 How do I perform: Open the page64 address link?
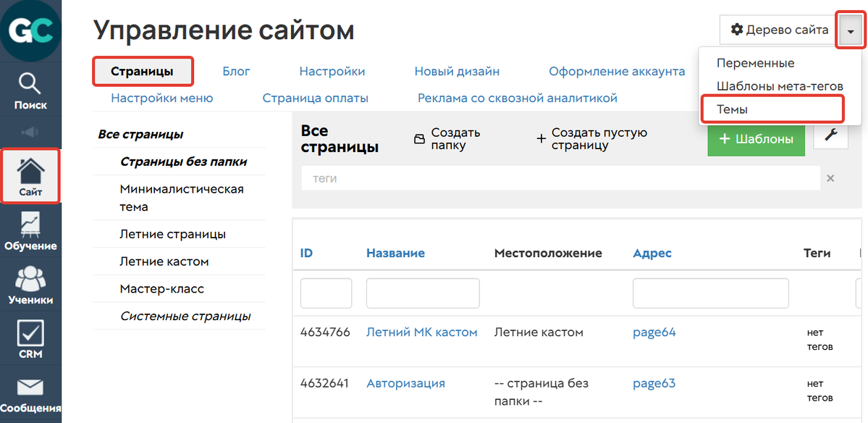pos(654,332)
